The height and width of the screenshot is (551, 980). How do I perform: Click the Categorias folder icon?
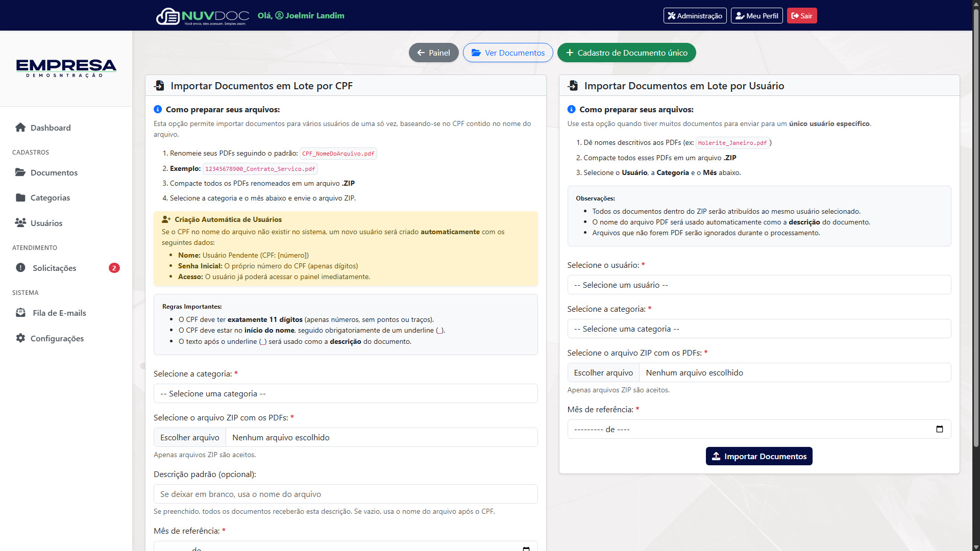(20, 197)
